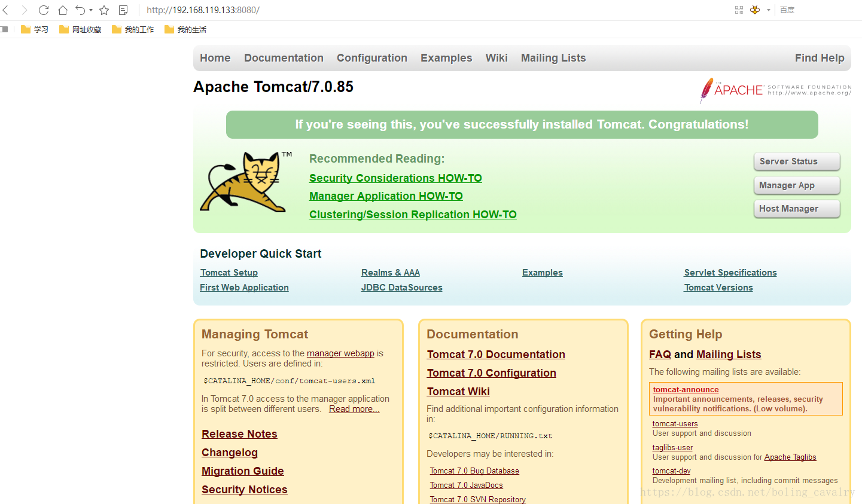Bookmark this page with the star icon

point(104,10)
